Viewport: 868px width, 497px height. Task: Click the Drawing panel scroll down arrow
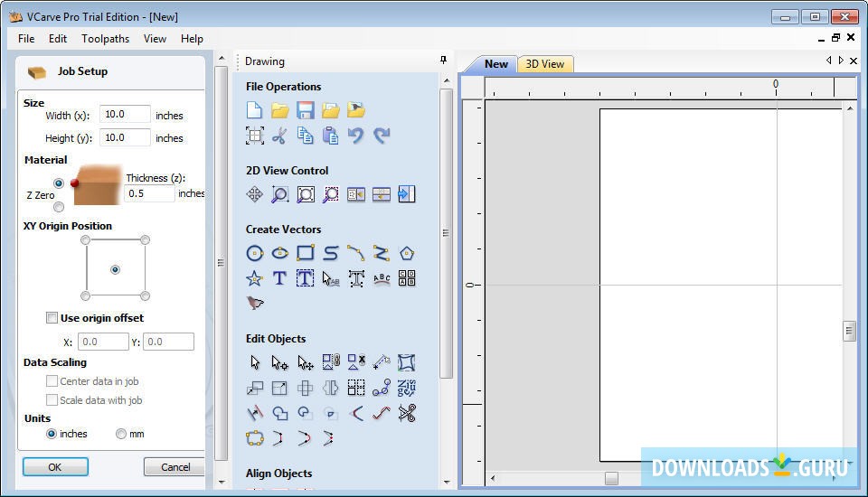click(447, 483)
